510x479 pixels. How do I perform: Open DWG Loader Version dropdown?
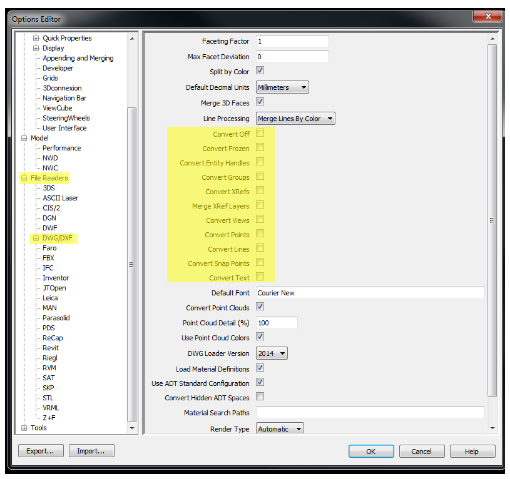pos(272,353)
